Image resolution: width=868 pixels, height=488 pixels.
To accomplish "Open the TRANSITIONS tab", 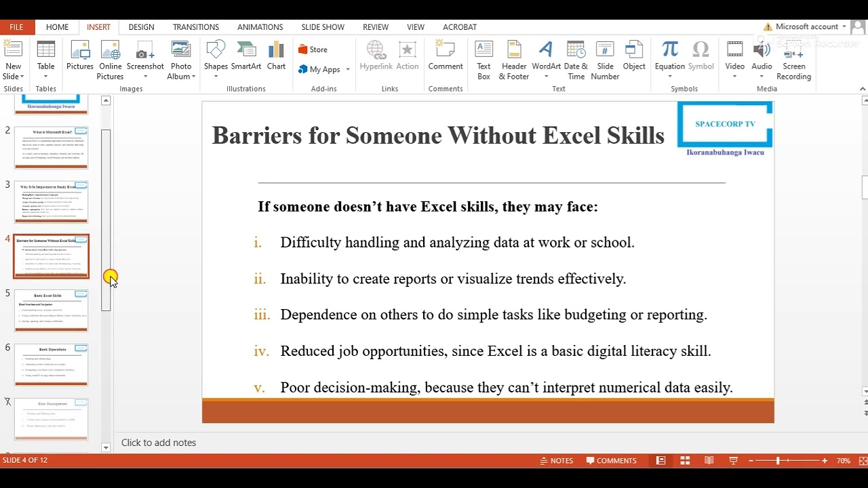I will tap(196, 27).
